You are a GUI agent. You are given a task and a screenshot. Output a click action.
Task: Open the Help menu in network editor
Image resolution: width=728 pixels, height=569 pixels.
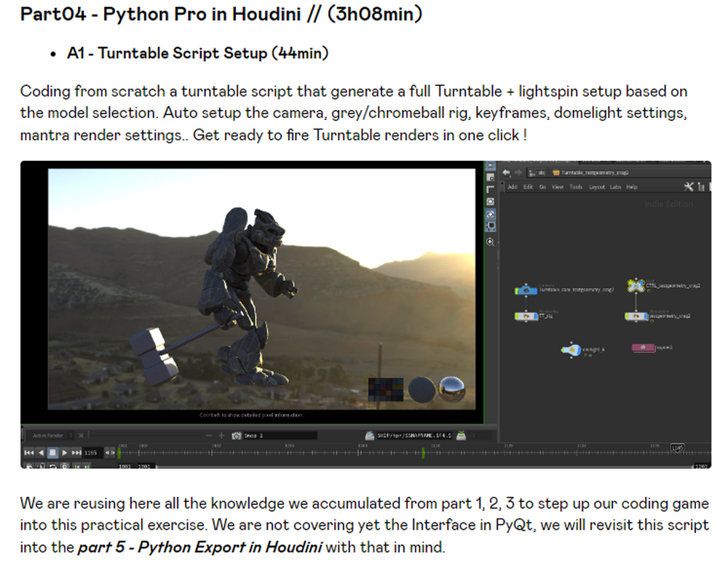[x=632, y=187]
